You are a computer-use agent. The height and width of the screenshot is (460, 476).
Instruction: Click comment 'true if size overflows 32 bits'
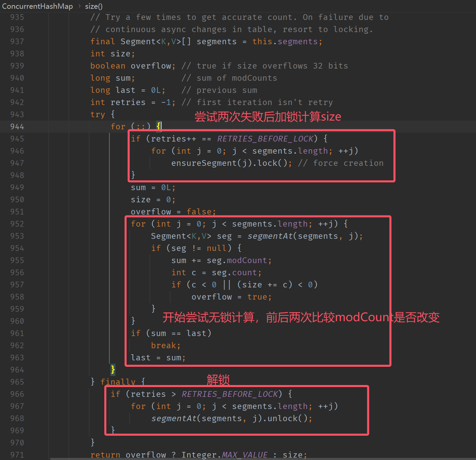pyautogui.click(x=272, y=66)
